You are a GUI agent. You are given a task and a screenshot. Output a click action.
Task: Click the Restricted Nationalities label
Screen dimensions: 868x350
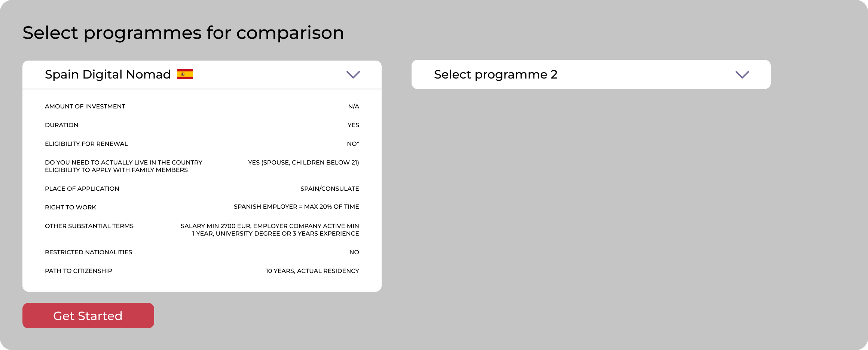coord(88,252)
